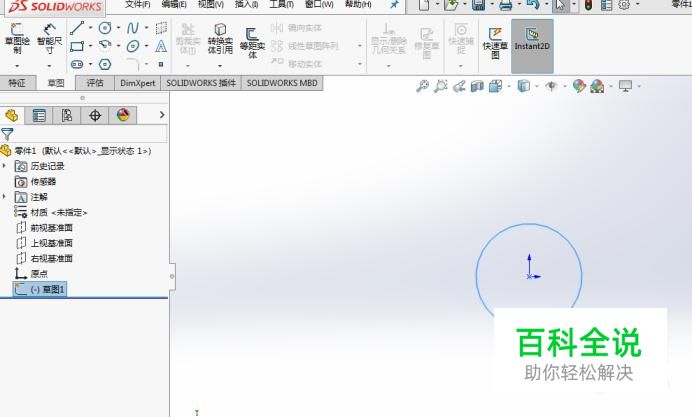Expand the 历史记录 tree node
Screen dimensions: 692x417
tap(4, 166)
